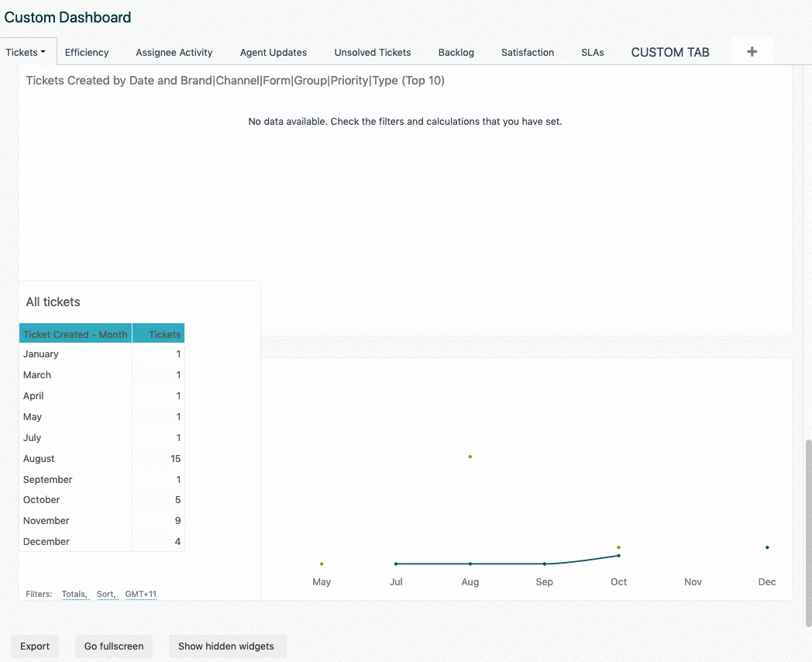The image size is (812, 662).
Task: Sort by the Ticket Created - Month header
Action: pos(75,334)
